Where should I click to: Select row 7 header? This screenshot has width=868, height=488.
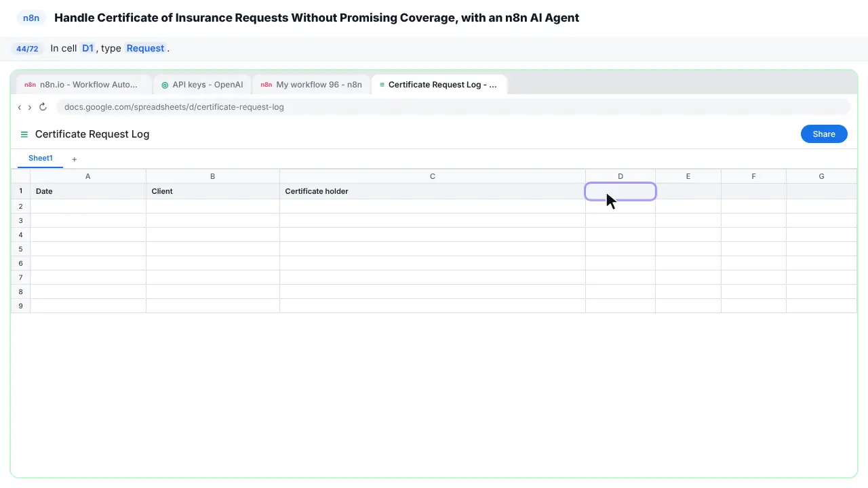[x=20, y=277]
